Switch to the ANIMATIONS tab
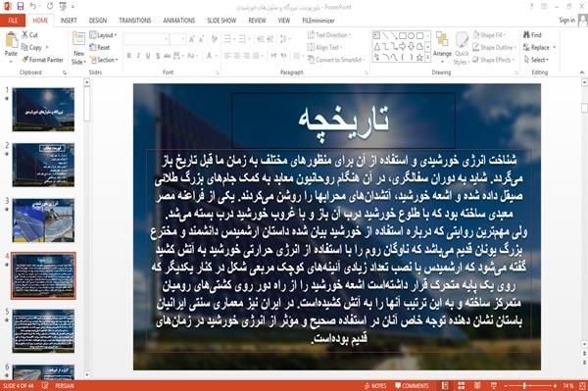 (179, 21)
